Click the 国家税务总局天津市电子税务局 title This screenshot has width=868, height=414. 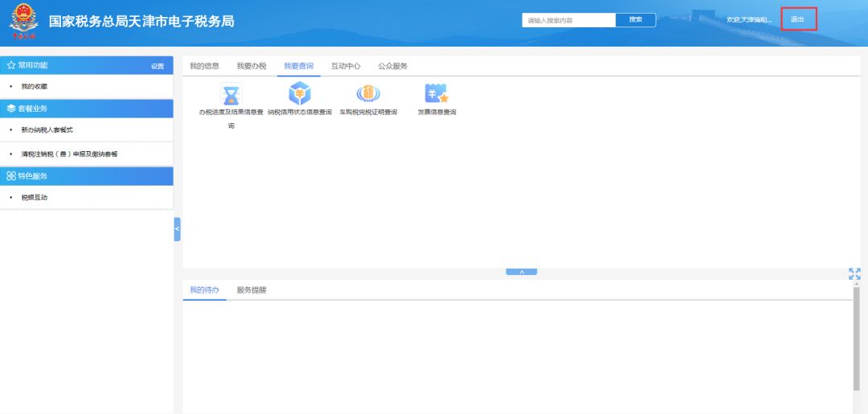tap(141, 22)
